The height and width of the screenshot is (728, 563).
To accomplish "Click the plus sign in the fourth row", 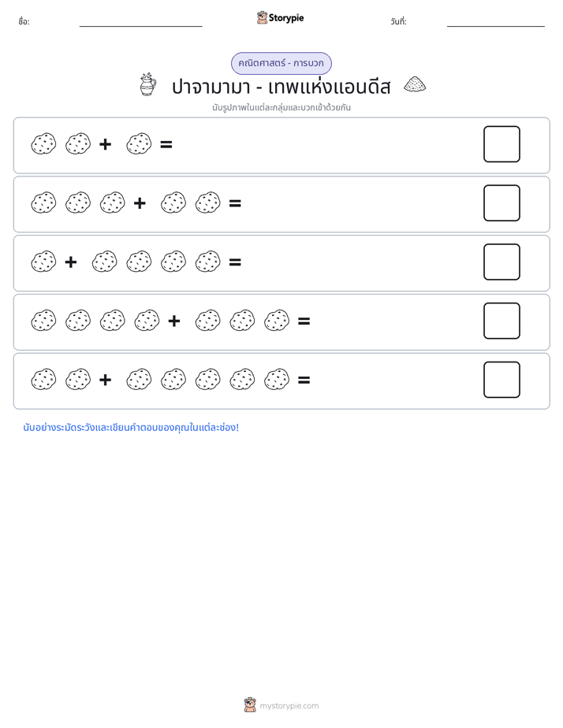I will (x=173, y=321).
